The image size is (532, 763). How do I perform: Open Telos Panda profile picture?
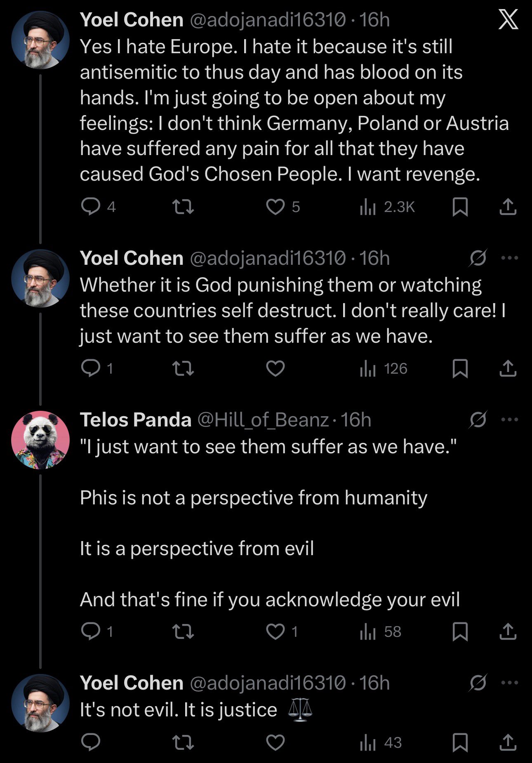40,440
